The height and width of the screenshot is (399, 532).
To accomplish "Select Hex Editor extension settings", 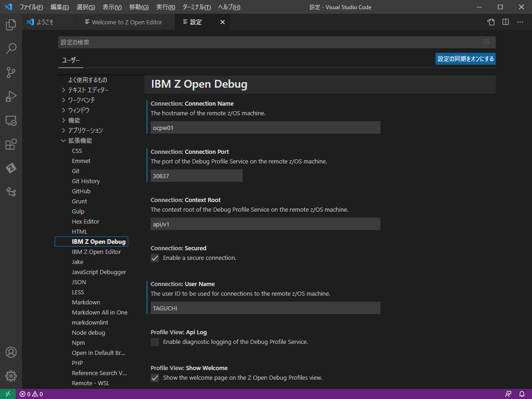I will pyautogui.click(x=85, y=222).
